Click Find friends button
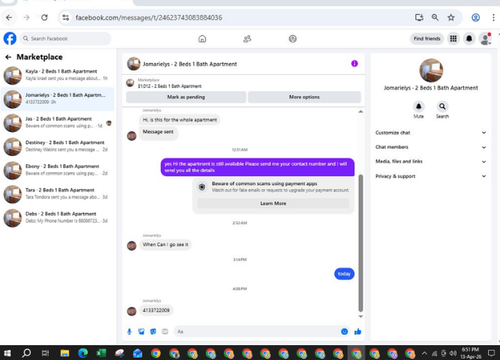The width and height of the screenshot is (500, 360). 427,39
